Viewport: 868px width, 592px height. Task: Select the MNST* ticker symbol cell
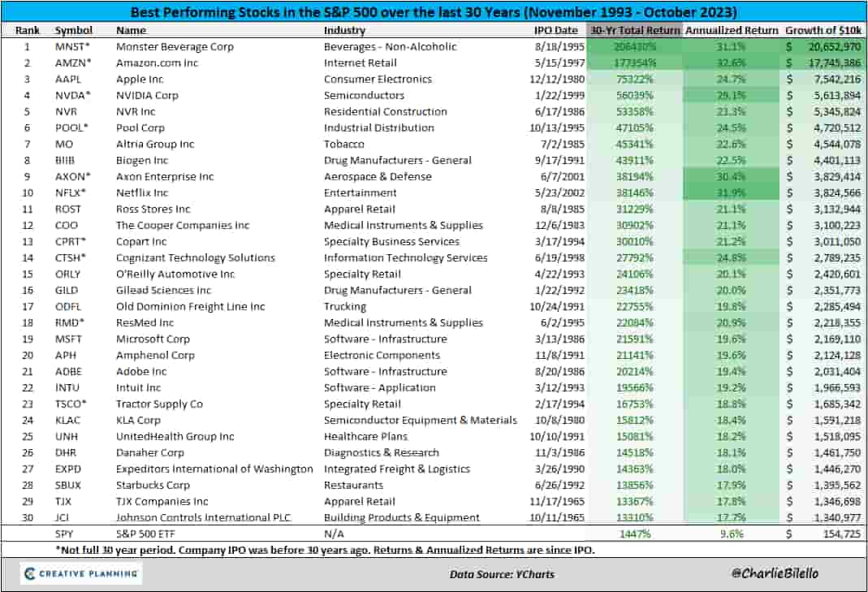click(x=74, y=47)
